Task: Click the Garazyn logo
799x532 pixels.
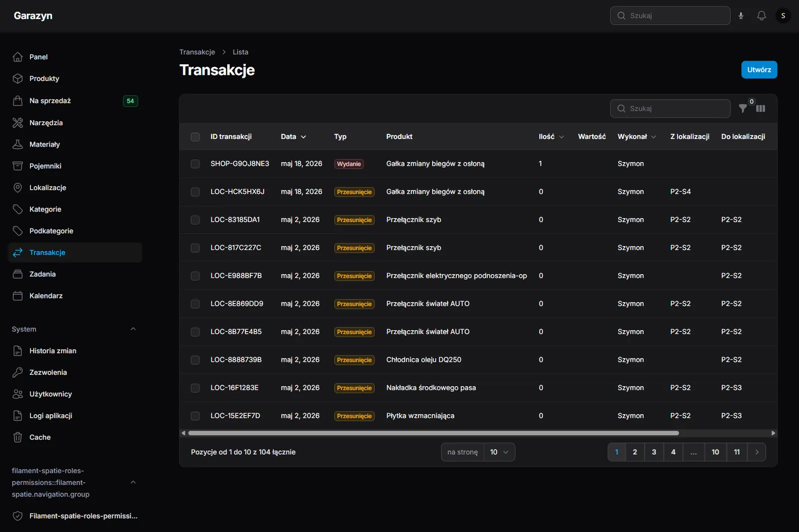Action: pos(33,15)
